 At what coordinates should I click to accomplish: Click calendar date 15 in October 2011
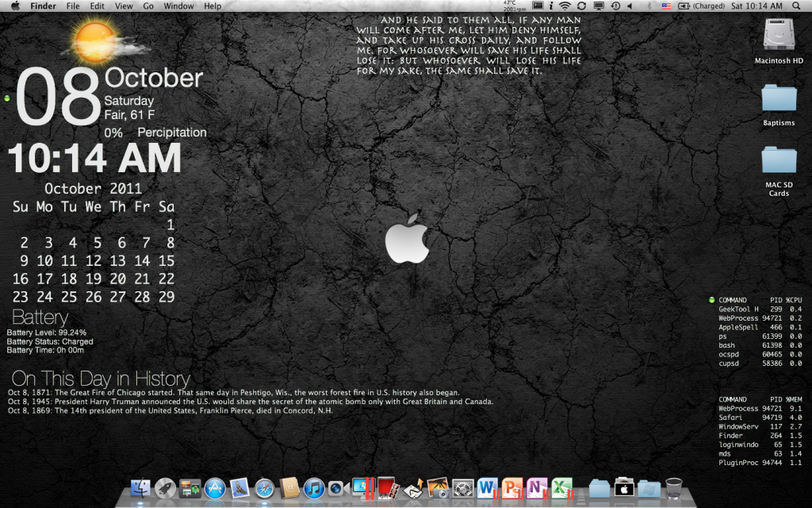click(167, 260)
